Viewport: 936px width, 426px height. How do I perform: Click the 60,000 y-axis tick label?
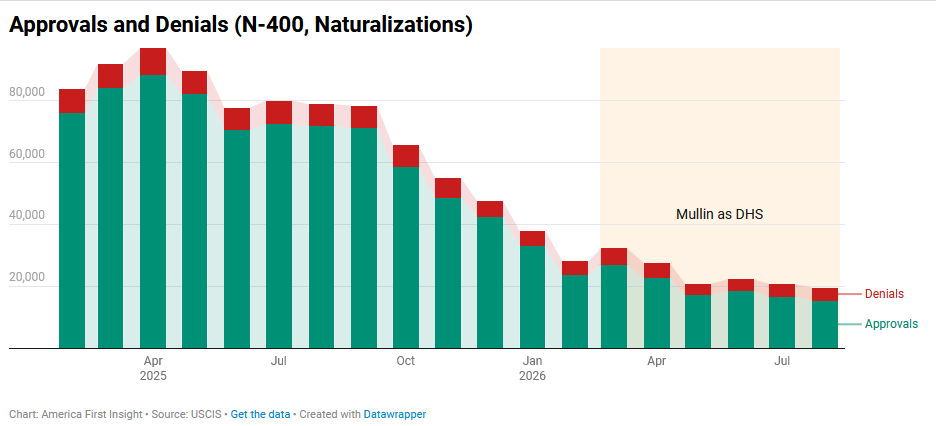(27, 155)
